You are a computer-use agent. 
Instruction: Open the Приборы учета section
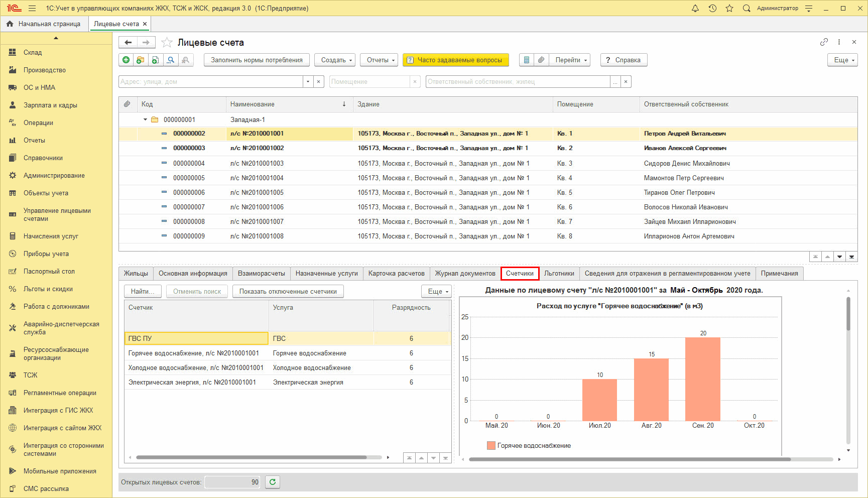click(46, 254)
